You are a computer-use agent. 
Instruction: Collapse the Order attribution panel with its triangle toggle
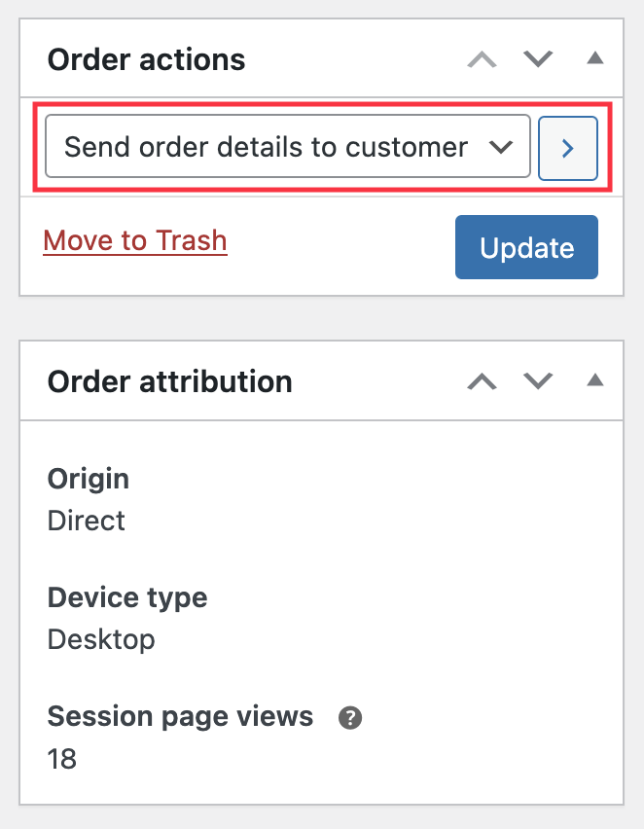coord(595,379)
